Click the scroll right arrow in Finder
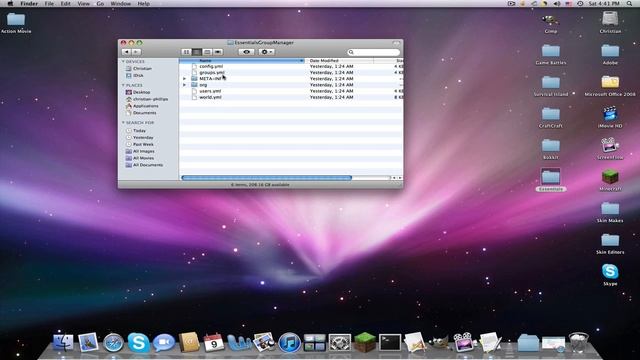Screen dimensions: 640x360 tap(400, 178)
